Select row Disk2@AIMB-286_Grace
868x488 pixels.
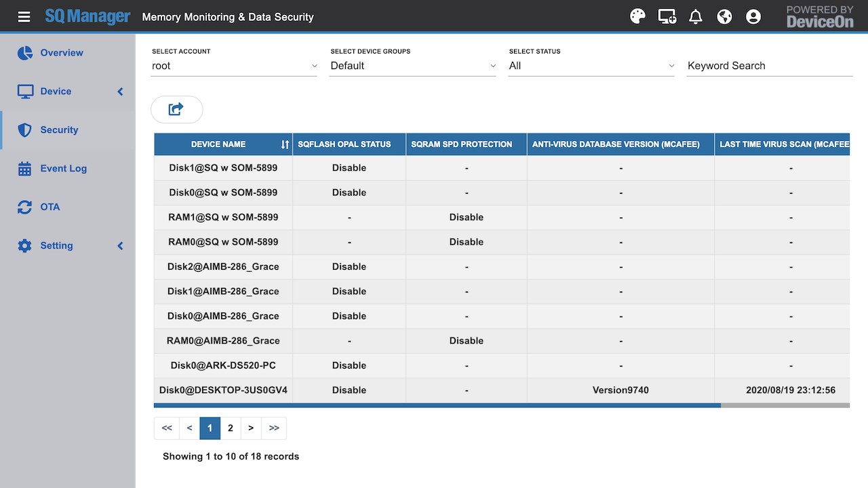502,267
